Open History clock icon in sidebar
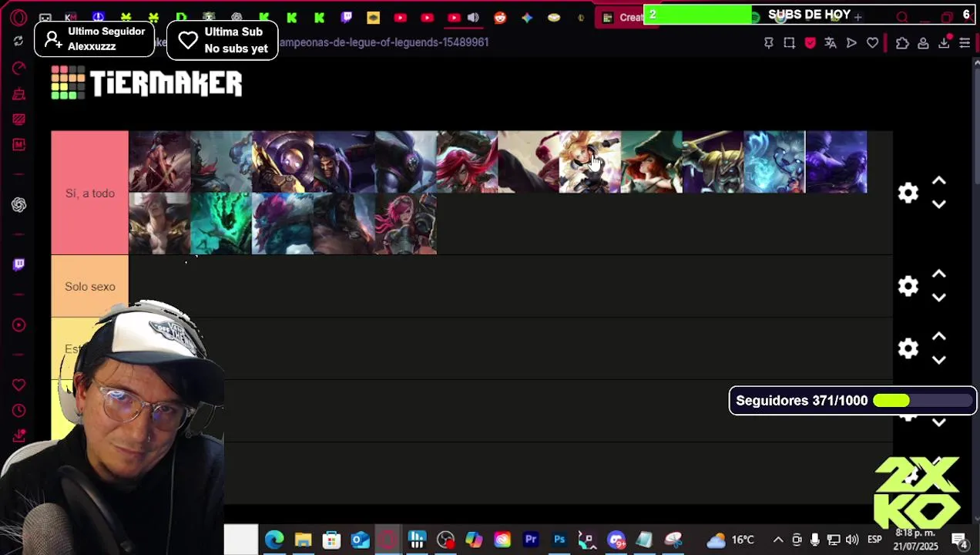This screenshot has height=555, width=980. coord(18,410)
